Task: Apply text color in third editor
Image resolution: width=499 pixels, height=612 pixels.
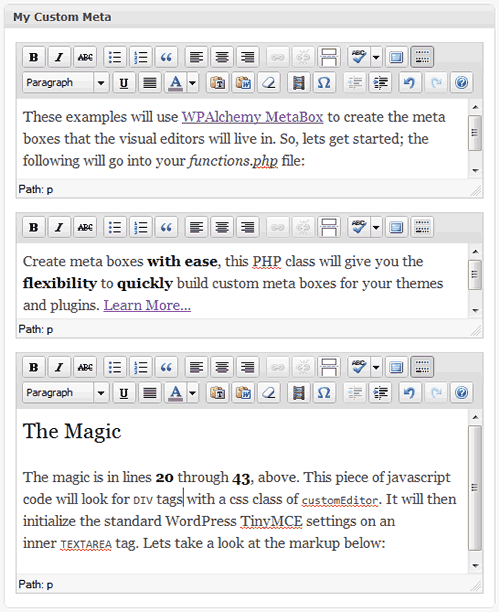Action: [x=176, y=393]
